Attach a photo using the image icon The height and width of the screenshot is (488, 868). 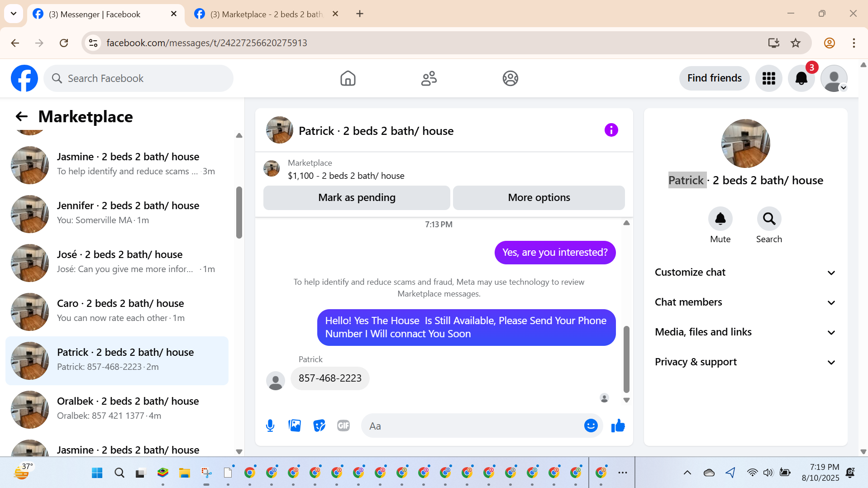coord(295,426)
